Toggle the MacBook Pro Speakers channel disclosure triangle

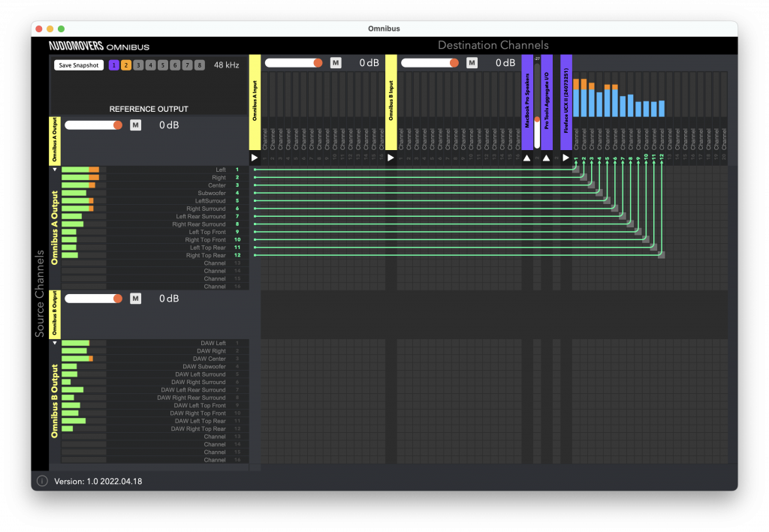526,158
